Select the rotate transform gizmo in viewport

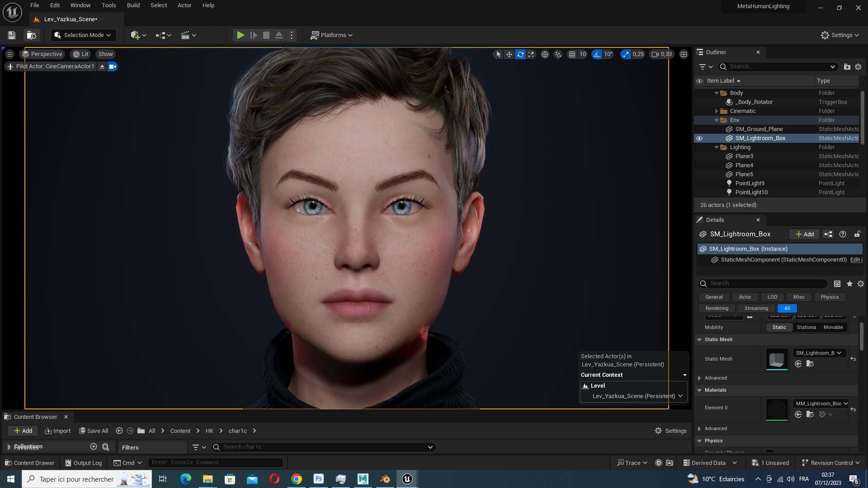(x=520, y=54)
